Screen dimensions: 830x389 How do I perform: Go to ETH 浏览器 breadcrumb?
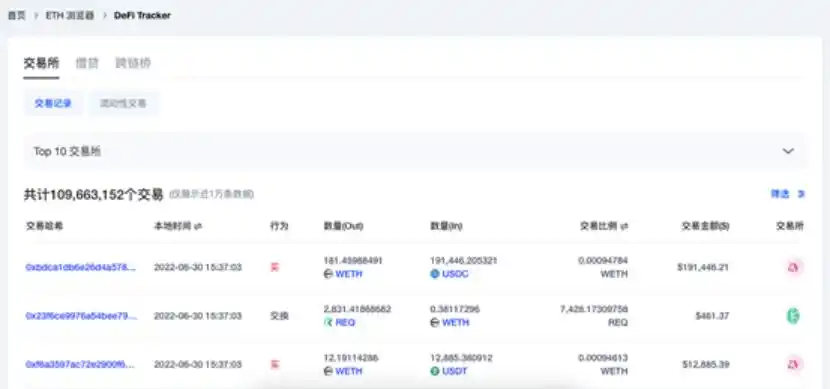point(70,15)
